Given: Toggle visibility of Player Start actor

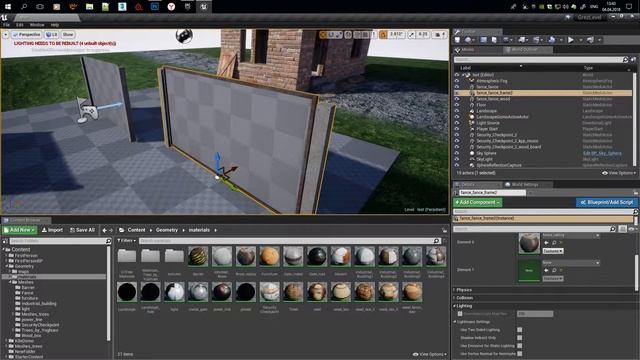Looking at the screenshot, I should [x=457, y=129].
